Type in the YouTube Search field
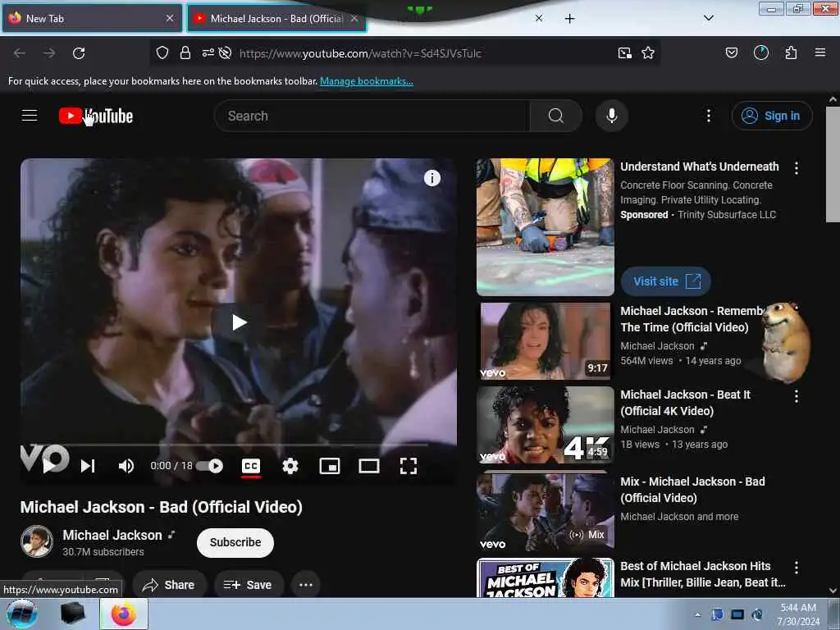The height and width of the screenshot is (630, 840). [x=372, y=116]
